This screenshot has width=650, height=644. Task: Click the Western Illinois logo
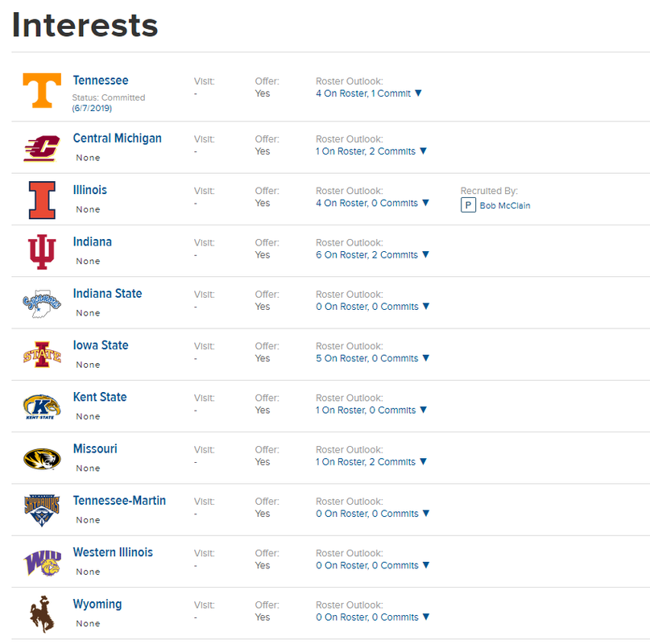(x=42, y=562)
